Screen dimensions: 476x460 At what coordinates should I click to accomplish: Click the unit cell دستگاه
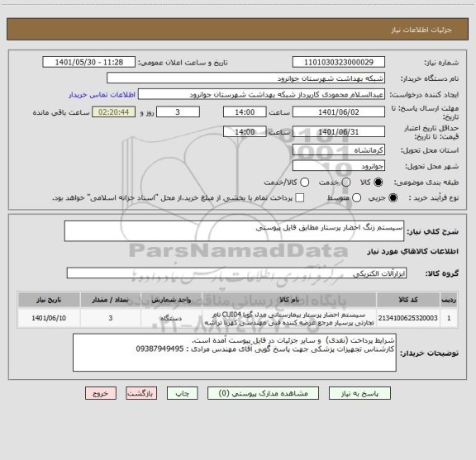(171, 318)
